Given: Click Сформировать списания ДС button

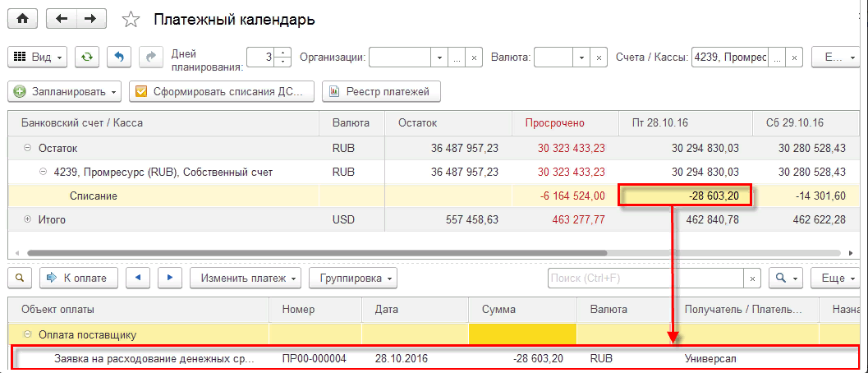Looking at the screenshot, I should point(222,91).
